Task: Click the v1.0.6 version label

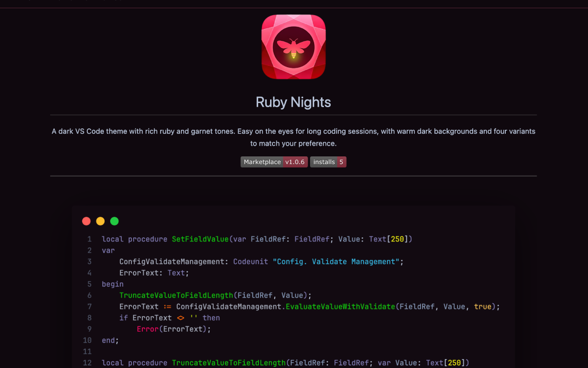Action: (x=294, y=161)
